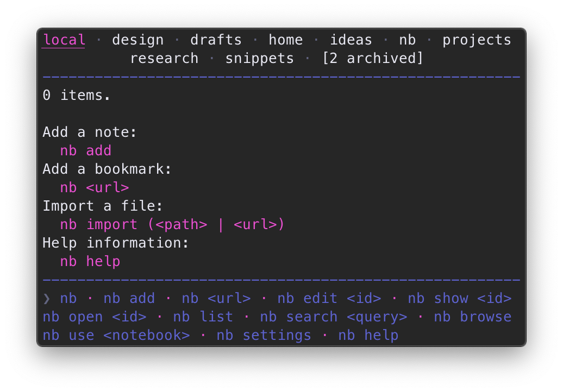
Task: Select the local notebook
Action: click(64, 39)
